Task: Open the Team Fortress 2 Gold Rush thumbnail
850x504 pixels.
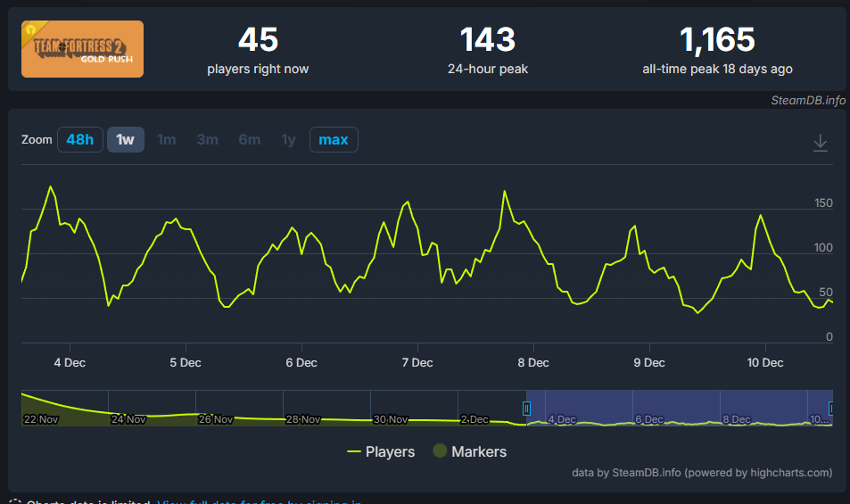Action: [x=82, y=49]
